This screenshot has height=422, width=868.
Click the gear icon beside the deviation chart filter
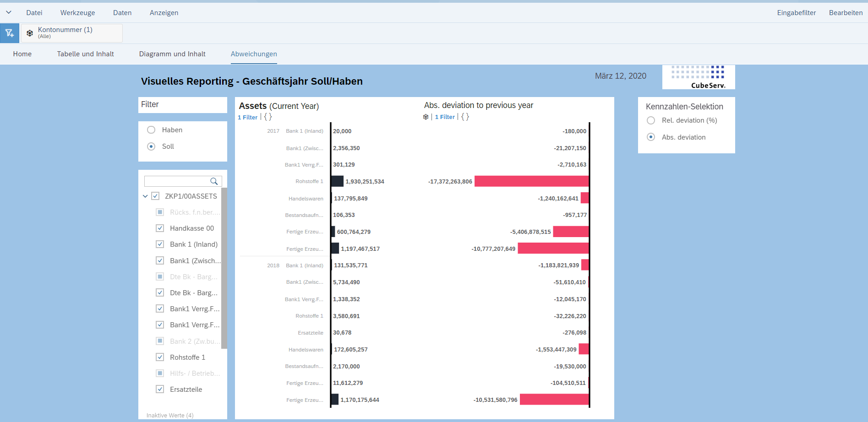pyautogui.click(x=426, y=117)
